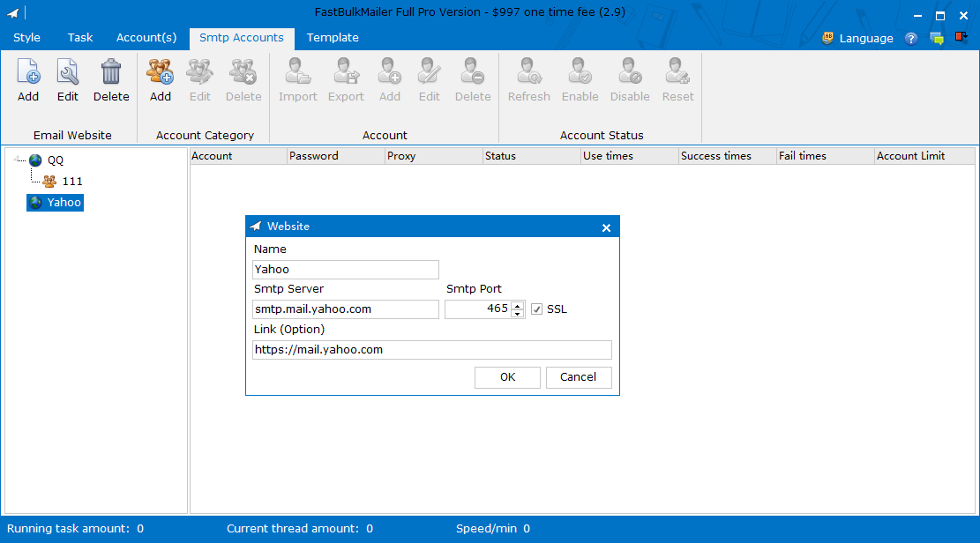Click the paper plane app icon in title bar
980x543 pixels.
point(12,12)
